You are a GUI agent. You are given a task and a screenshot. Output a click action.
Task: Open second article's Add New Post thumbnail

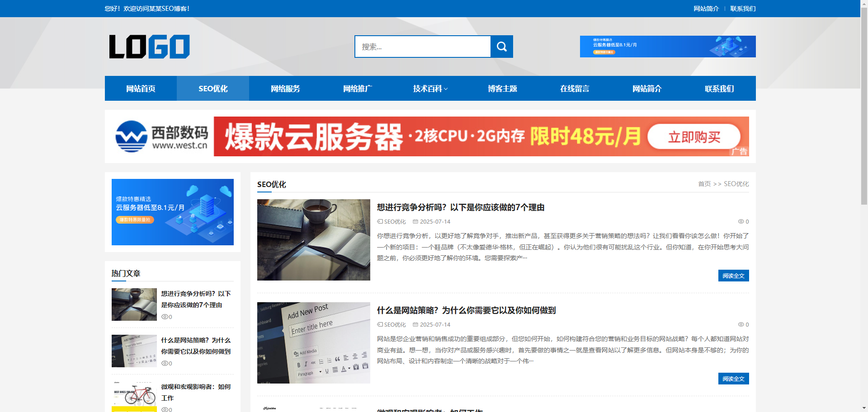(314, 343)
